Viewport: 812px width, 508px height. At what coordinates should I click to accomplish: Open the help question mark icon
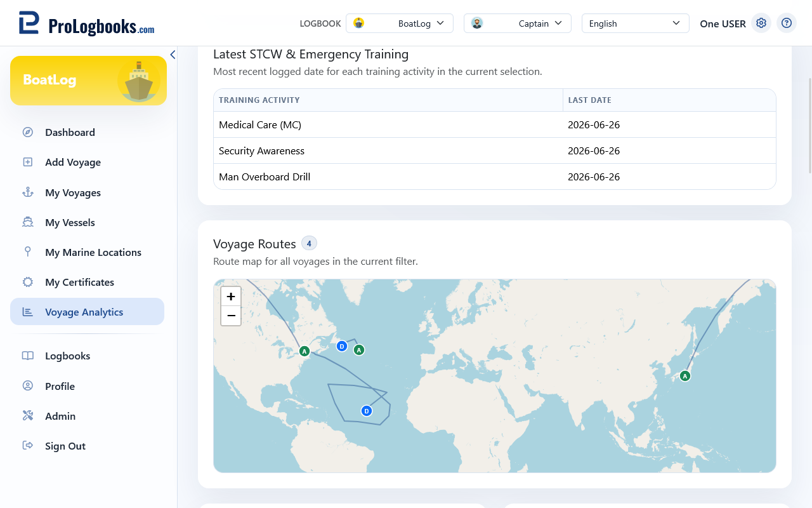click(x=787, y=23)
